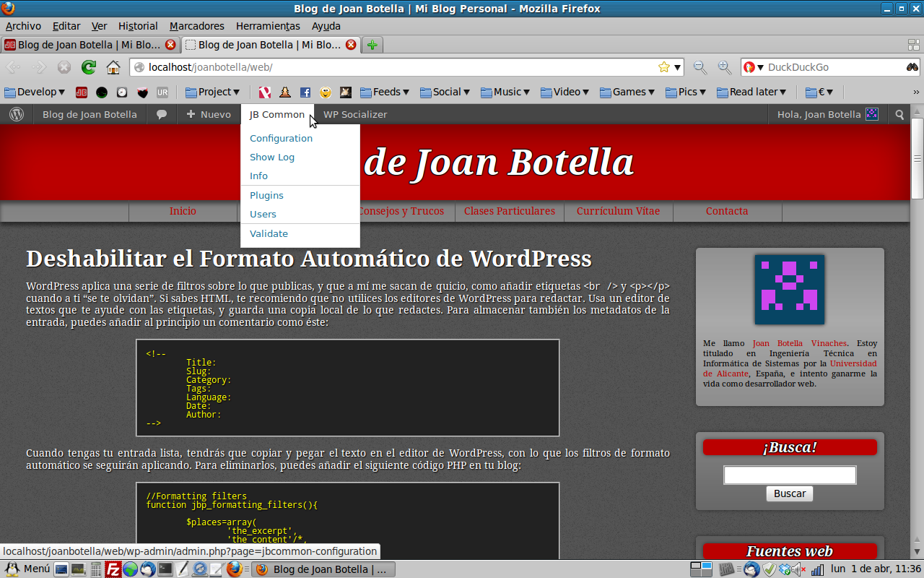The height and width of the screenshot is (578, 924).
Task: Click the Nuevo button in admin bar
Action: [x=209, y=114]
